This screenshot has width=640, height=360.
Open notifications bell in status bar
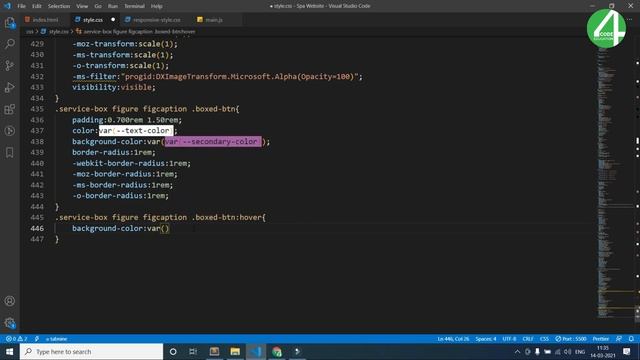coord(631,339)
